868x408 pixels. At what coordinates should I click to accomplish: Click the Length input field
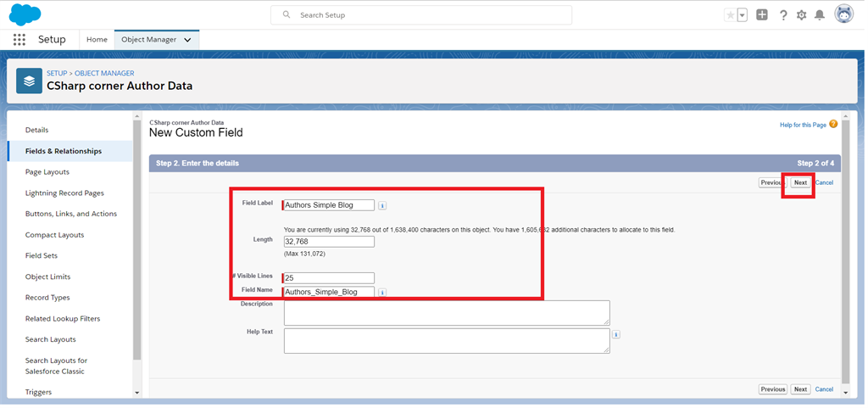point(329,242)
